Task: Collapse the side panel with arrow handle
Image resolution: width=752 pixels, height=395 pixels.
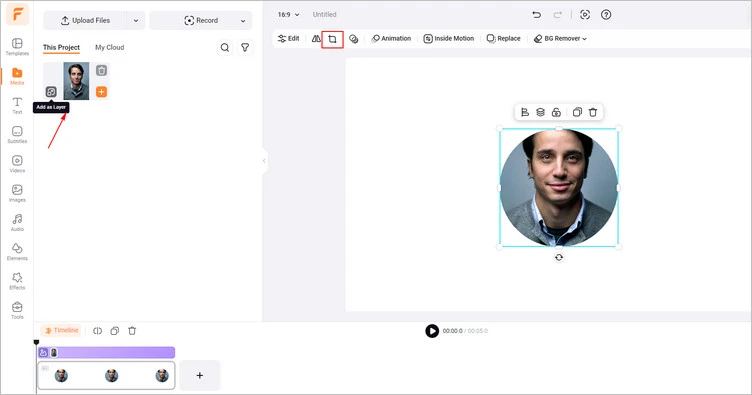Action: tap(264, 161)
